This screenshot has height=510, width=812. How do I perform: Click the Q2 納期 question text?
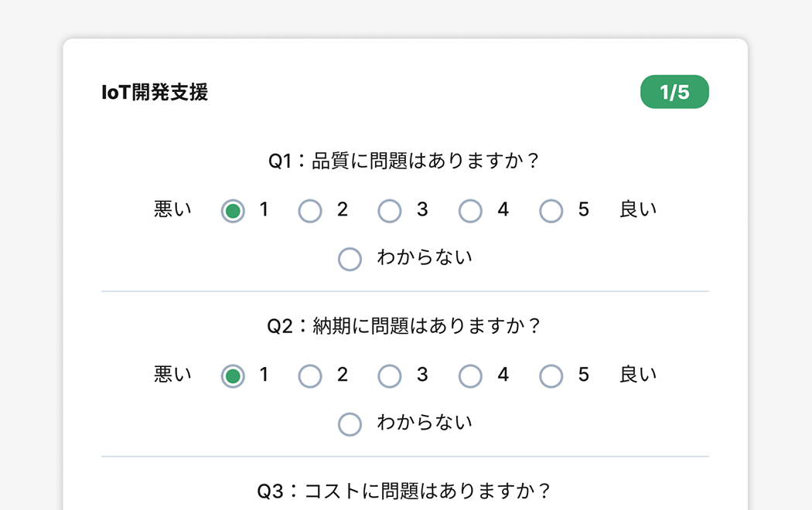point(404,326)
